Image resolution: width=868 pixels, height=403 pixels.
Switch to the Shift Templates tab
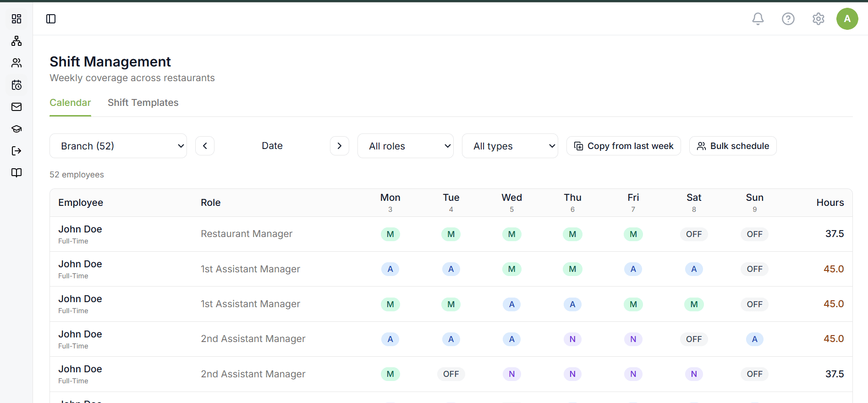click(x=143, y=103)
